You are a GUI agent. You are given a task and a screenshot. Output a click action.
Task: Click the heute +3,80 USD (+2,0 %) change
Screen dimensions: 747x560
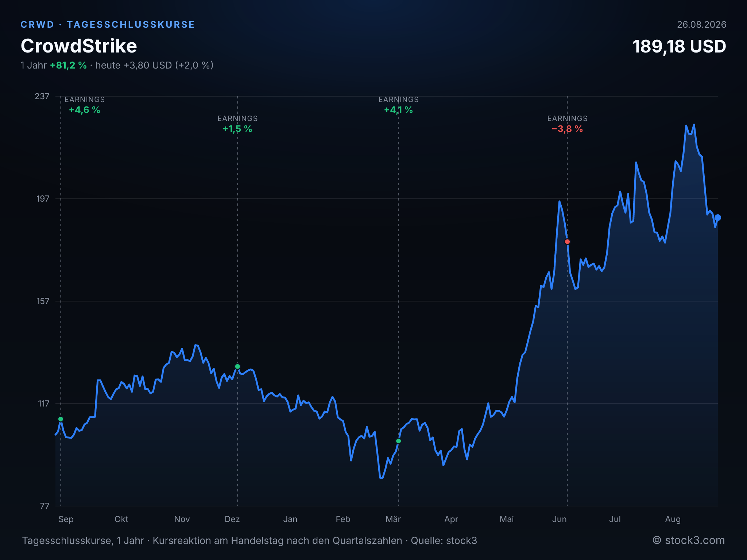point(154,65)
